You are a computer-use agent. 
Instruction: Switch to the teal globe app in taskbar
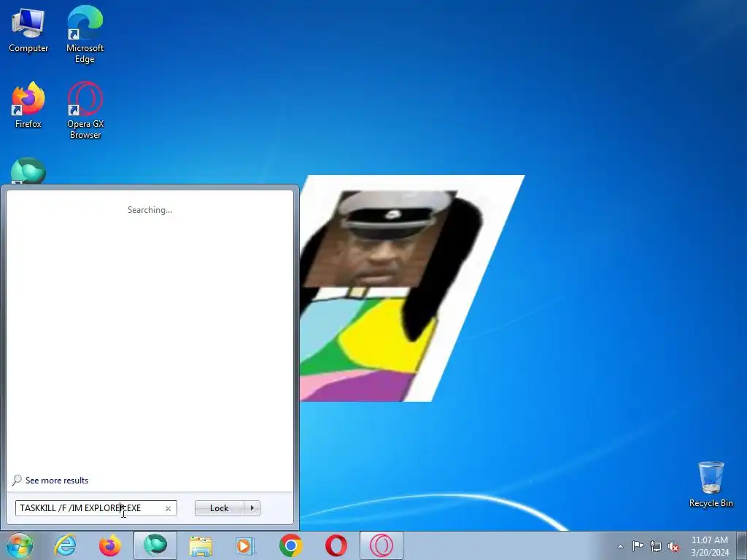[x=155, y=545]
